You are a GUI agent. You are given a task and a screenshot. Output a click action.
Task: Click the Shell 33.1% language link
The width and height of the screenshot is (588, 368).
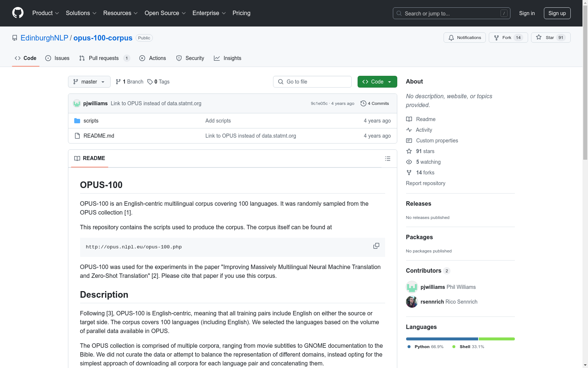tap(468, 347)
